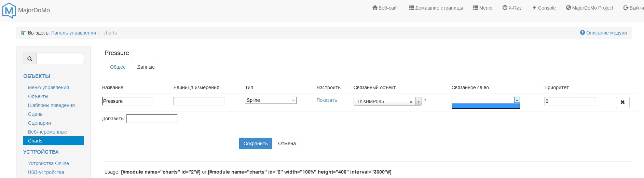644x178 pixels.
Task: Open Описание модуля help
Action: (x=603, y=33)
